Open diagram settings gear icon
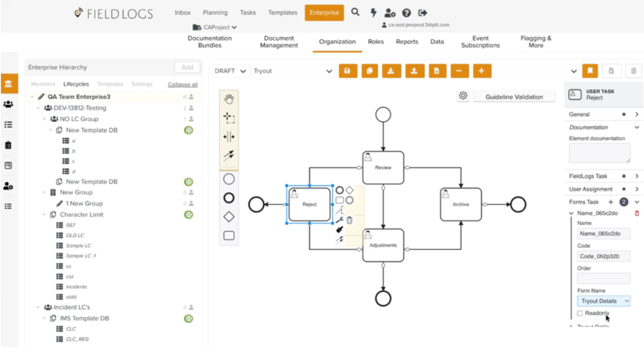Viewport: 644px width, 348px height. (463, 96)
